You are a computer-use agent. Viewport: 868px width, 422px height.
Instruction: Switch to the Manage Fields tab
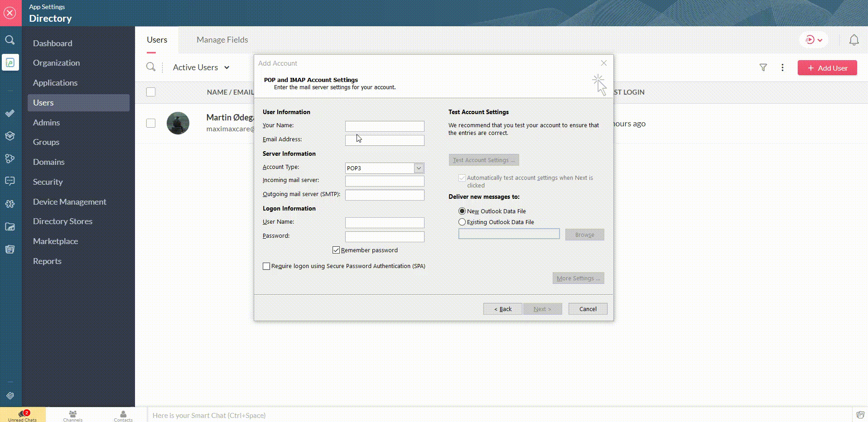click(x=222, y=40)
